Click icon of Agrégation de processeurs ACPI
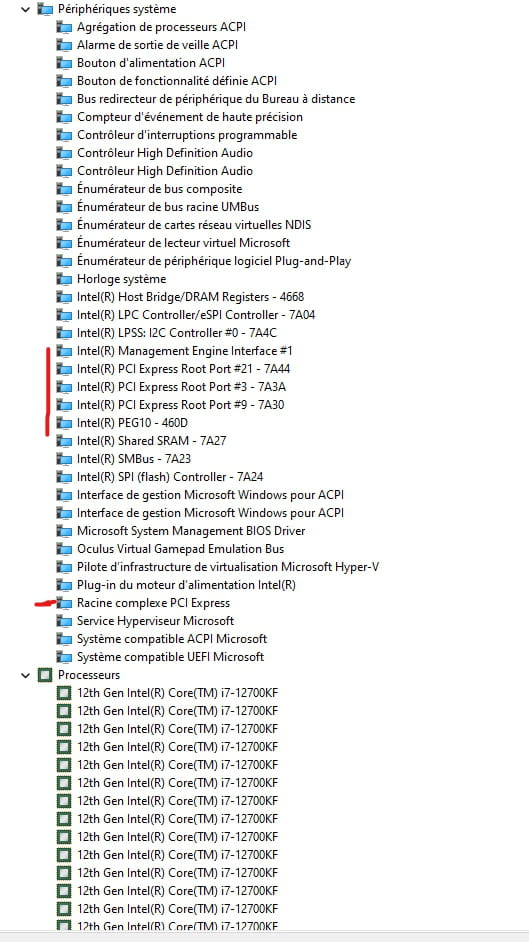Viewport: 529px width, 942px height. click(64, 27)
